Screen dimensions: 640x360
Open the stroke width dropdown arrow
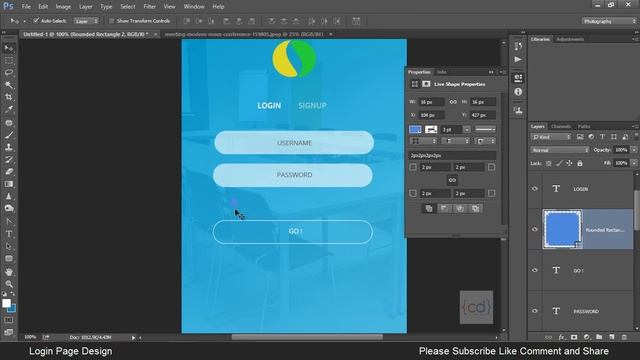coord(467,129)
